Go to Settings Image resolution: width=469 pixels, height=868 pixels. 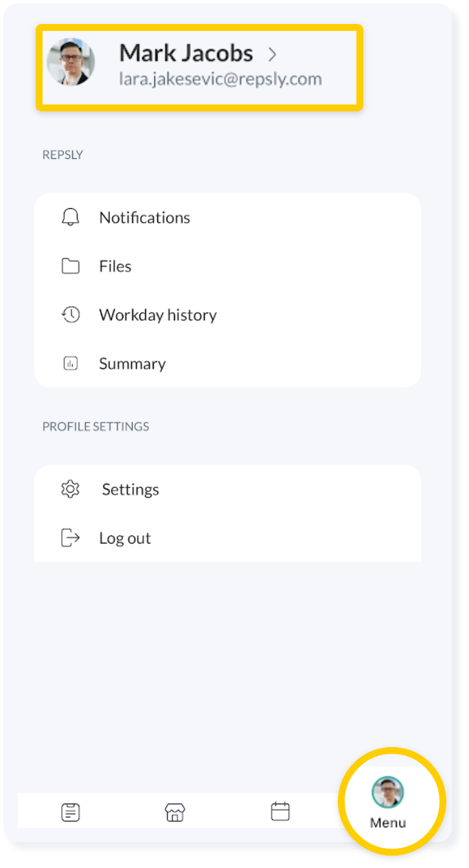(x=130, y=489)
